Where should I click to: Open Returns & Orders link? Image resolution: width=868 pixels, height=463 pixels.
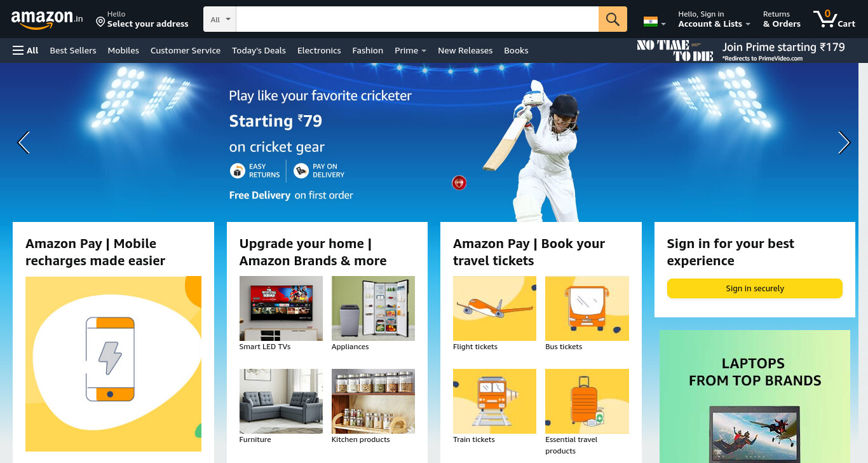pos(782,19)
